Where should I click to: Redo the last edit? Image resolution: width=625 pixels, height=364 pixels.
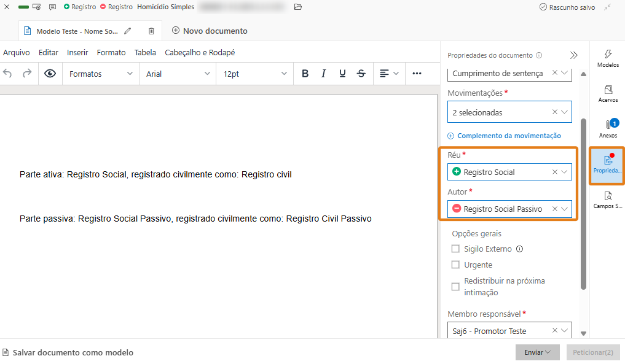(27, 73)
